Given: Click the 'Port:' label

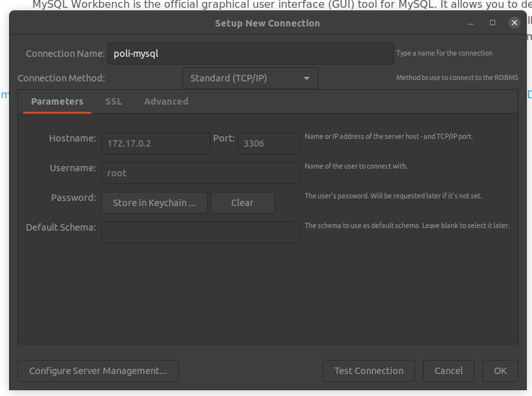Looking at the screenshot, I should tap(224, 138).
